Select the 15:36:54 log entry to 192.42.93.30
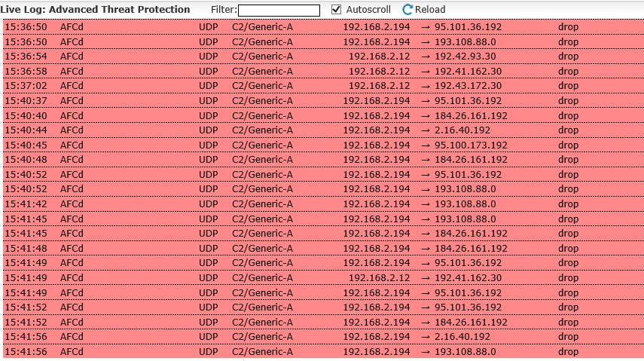This screenshot has width=644, height=361. (x=323, y=57)
